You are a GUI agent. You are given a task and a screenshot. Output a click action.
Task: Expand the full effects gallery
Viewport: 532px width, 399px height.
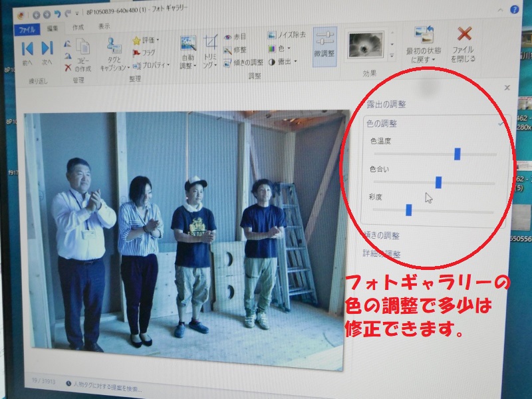coord(392,56)
